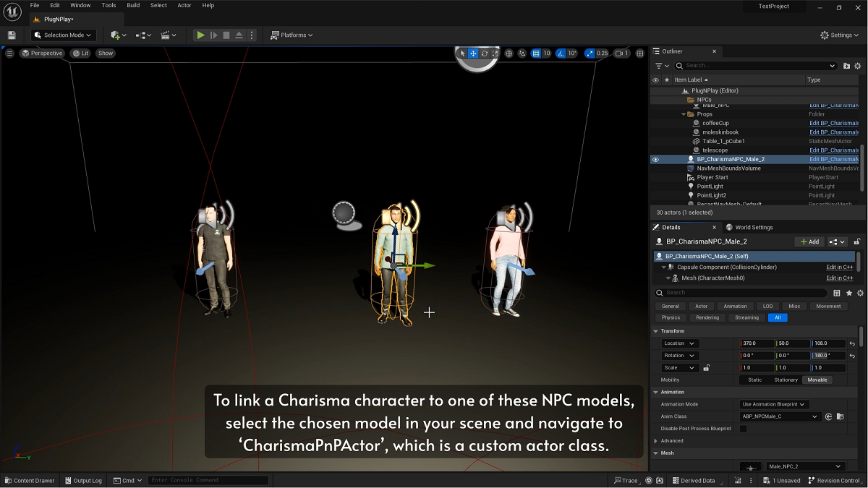Click the Save level floppy disk icon
Image resolution: width=868 pixels, height=488 pixels.
(12, 35)
